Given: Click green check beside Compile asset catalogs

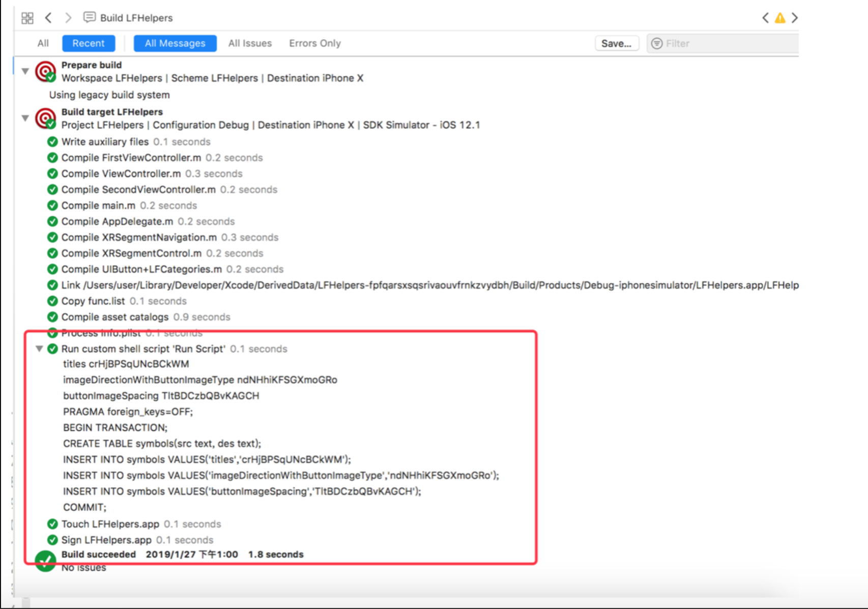Looking at the screenshot, I should (x=52, y=317).
